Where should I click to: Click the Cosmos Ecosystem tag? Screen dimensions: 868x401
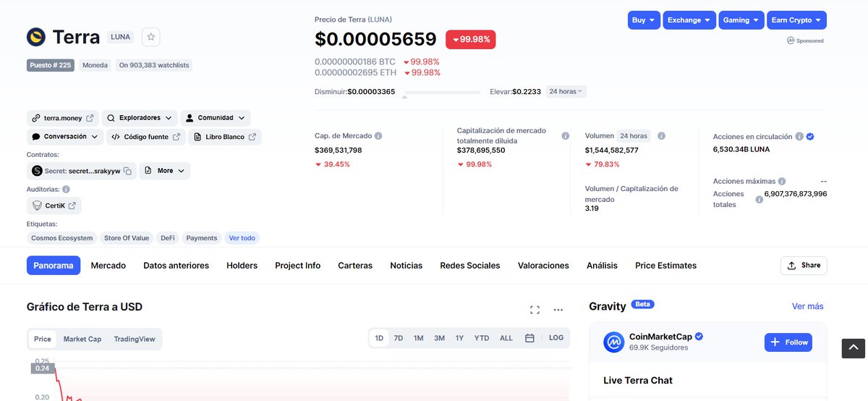62,237
